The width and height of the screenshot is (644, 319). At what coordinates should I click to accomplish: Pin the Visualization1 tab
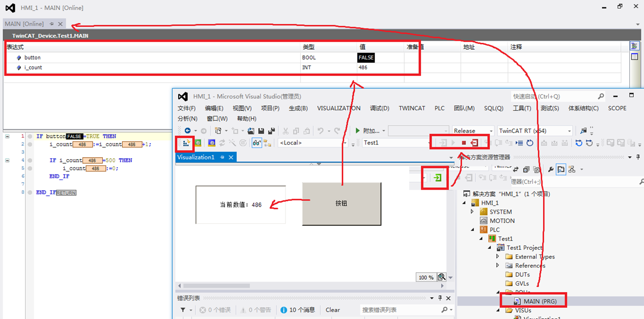click(x=222, y=157)
